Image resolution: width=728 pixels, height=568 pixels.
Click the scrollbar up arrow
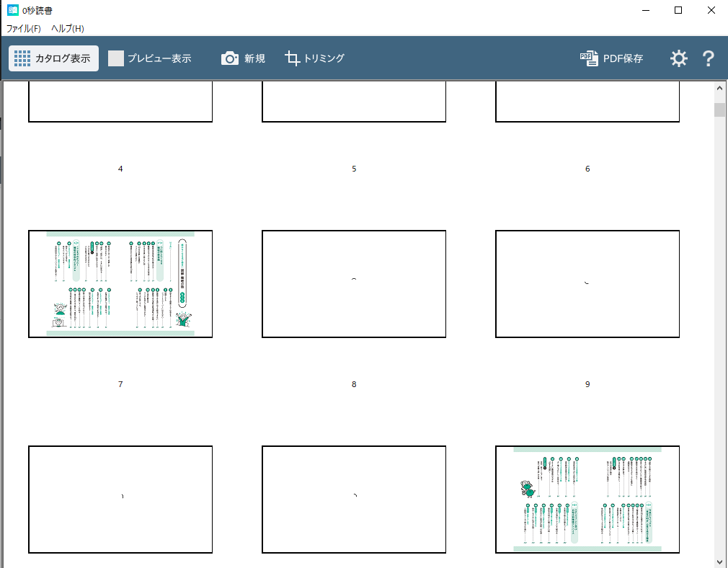(x=719, y=88)
